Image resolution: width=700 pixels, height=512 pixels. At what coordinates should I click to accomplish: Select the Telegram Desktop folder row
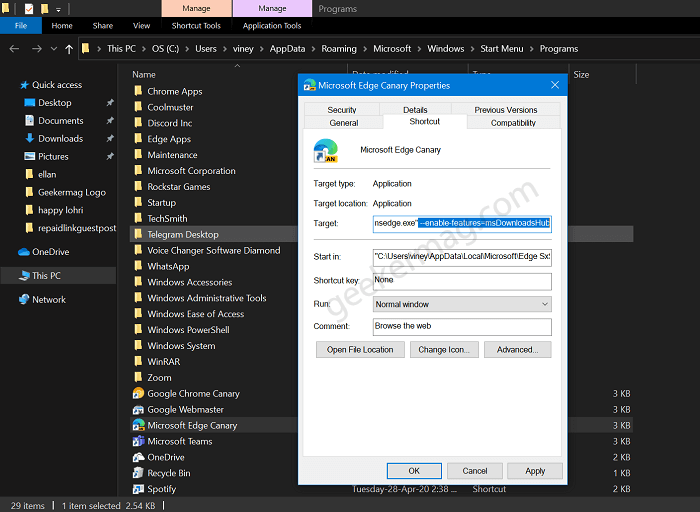[381, 234]
